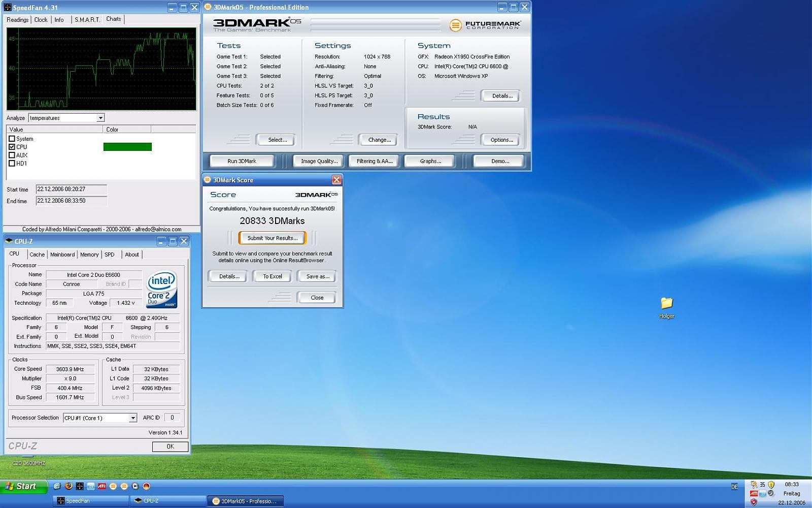Screen dimensions: 812x508
Task: Click the Charts tab in SpeedFan
Action: click(x=114, y=19)
